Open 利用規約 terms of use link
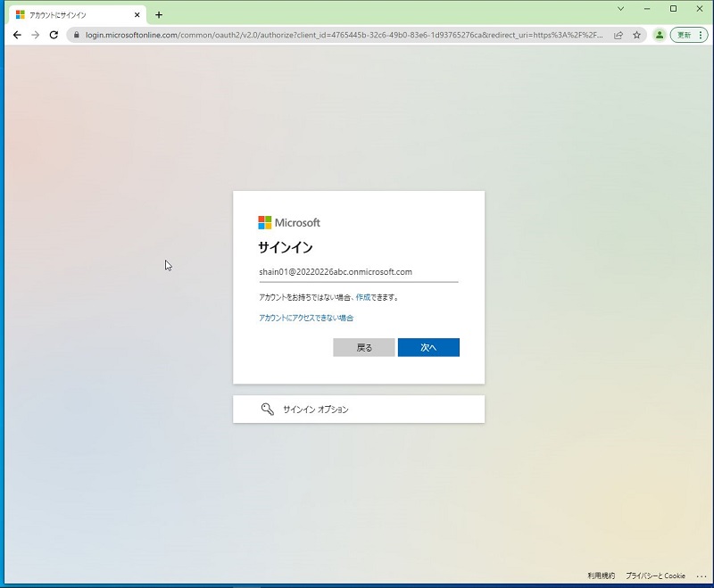Viewport: 714px width, 588px height. (601, 576)
